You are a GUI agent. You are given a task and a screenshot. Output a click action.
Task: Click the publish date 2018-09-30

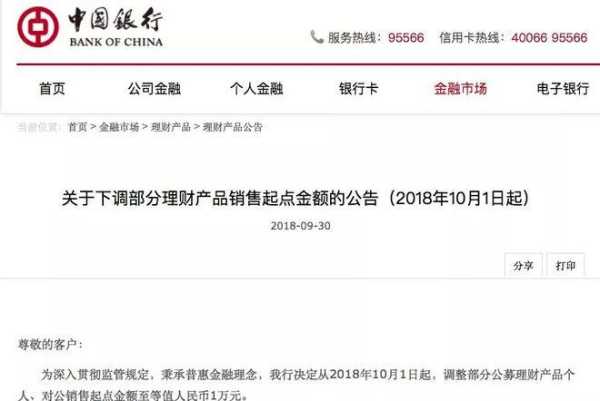click(300, 226)
